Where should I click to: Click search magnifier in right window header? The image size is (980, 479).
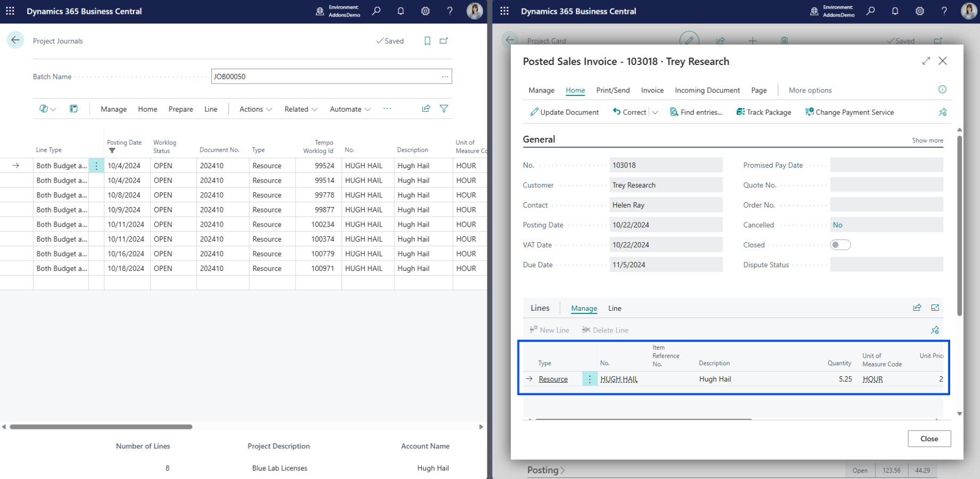point(870,11)
